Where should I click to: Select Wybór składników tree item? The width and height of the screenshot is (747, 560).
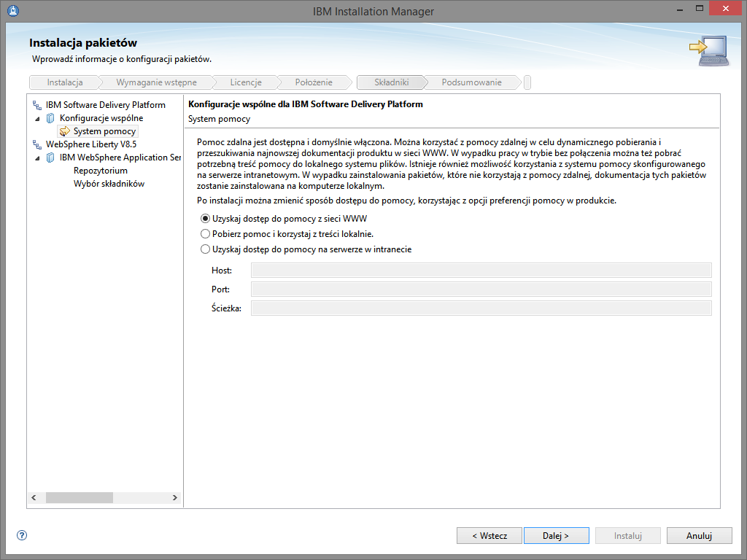tap(109, 184)
